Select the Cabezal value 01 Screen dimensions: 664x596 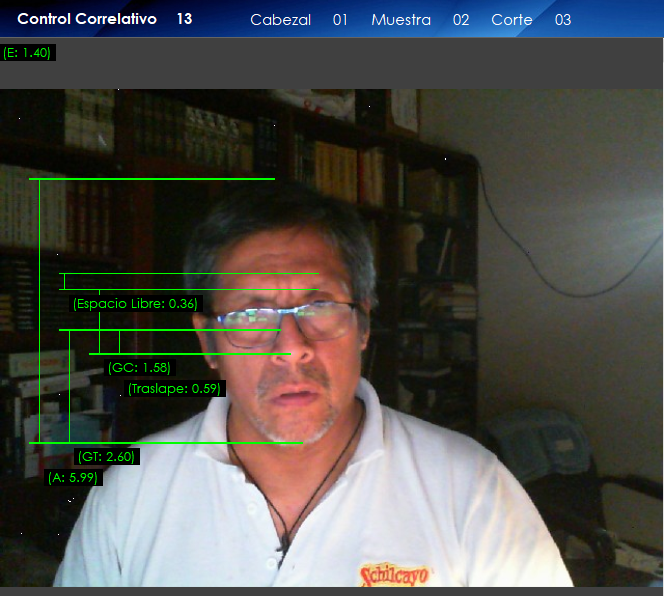coord(340,20)
